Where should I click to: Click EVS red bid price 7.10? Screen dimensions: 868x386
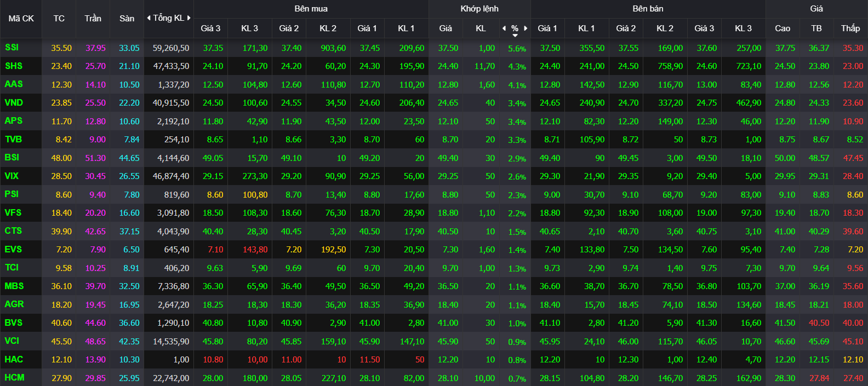click(x=215, y=250)
